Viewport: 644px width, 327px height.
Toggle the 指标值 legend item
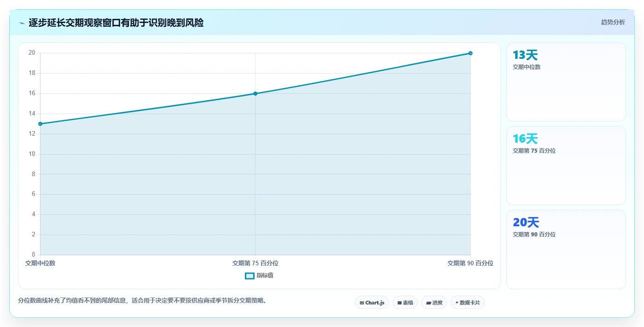click(259, 275)
